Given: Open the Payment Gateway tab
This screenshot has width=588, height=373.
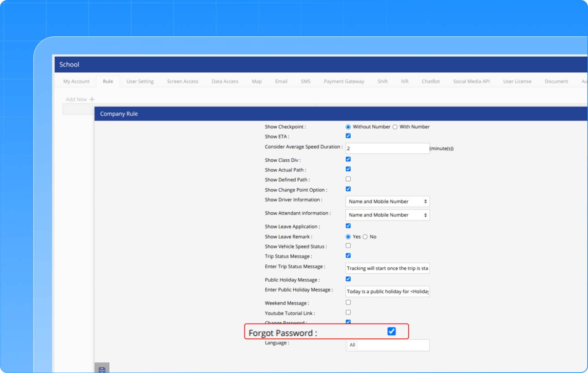Looking at the screenshot, I should [x=344, y=81].
